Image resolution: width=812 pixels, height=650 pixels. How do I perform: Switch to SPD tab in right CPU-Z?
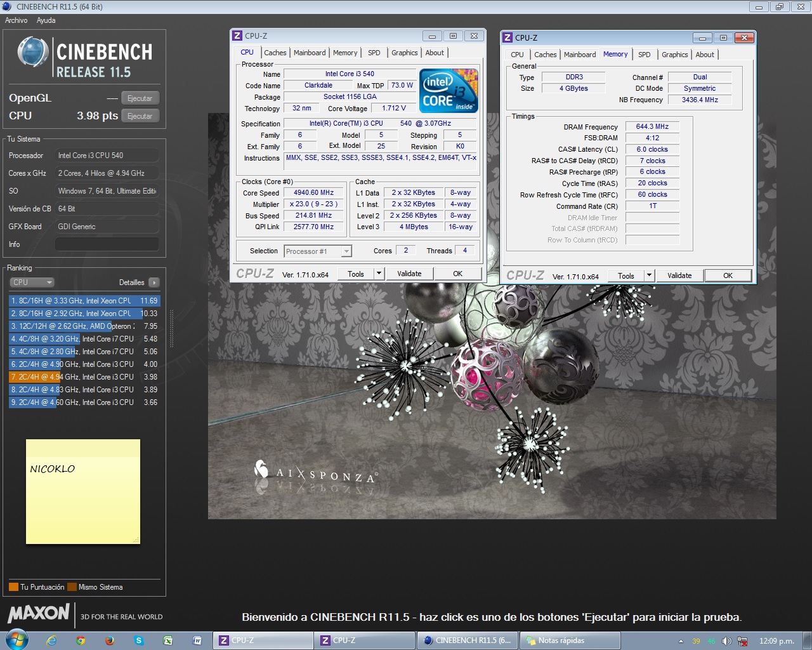click(x=645, y=55)
